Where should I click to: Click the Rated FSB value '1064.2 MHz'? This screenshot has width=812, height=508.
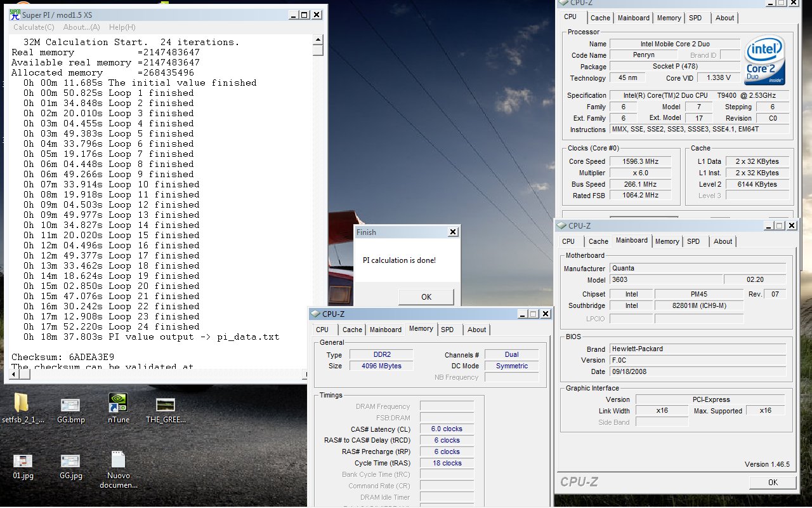(x=641, y=196)
